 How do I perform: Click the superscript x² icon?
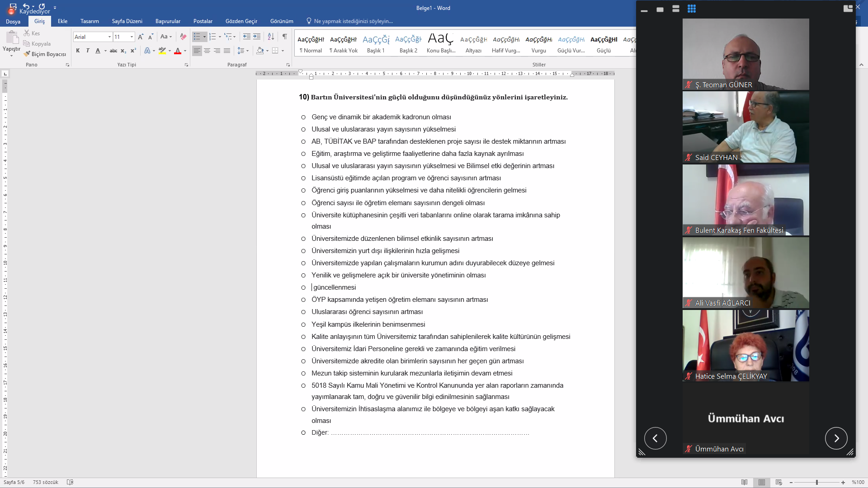(x=133, y=51)
